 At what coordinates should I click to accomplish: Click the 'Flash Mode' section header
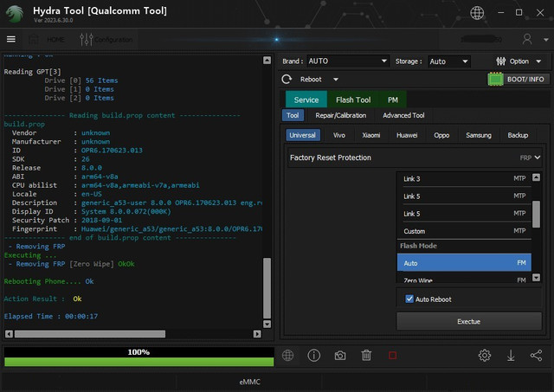[418, 246]
